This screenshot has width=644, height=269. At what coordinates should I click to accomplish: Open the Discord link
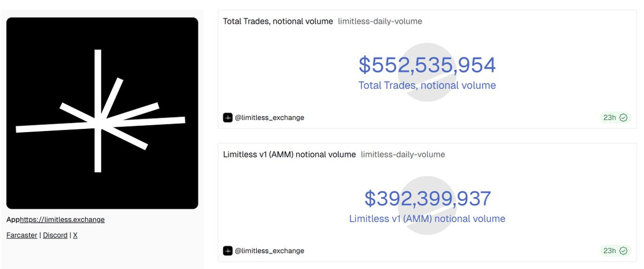click(55, 235)
